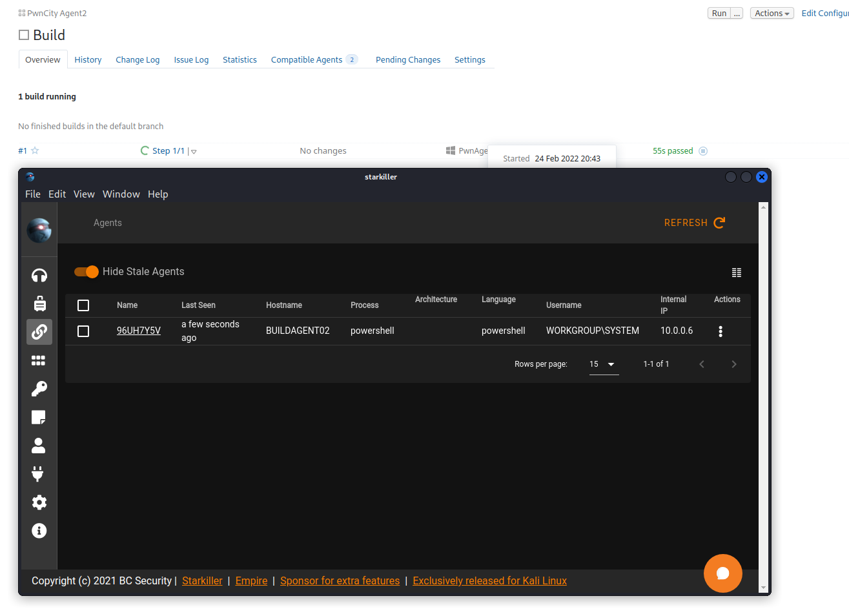Expand the Actions dropdown in TeamCity
Screen dimensions: 849x616
[772, 13]
